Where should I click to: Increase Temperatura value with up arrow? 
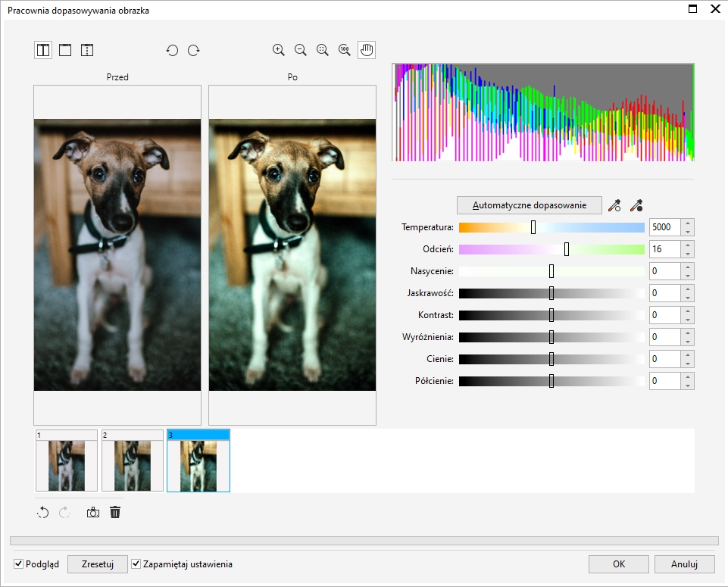(687, 223)
